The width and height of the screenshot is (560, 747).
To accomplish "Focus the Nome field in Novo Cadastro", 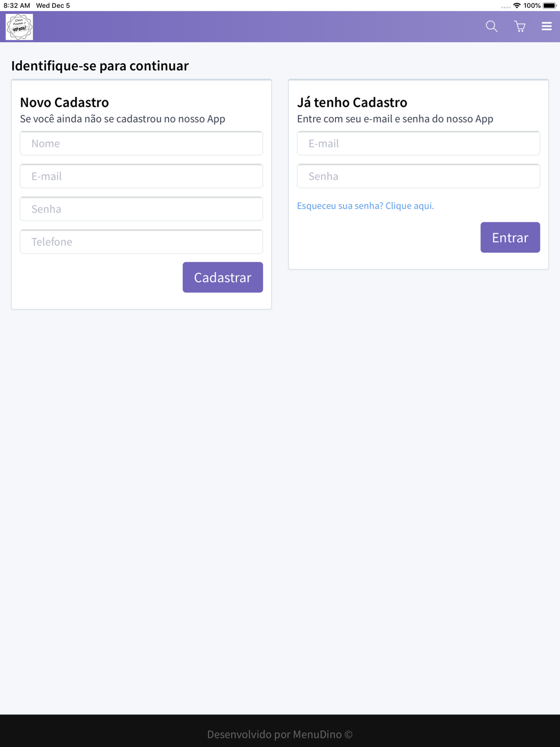I will pyautogui.click(x=142, y=143).
